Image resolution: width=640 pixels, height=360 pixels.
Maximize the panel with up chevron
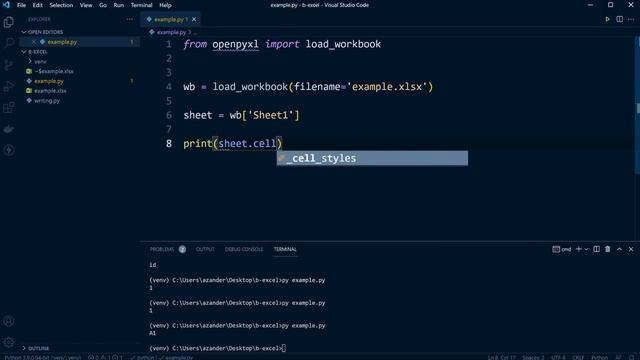click(x=619, y=249)
